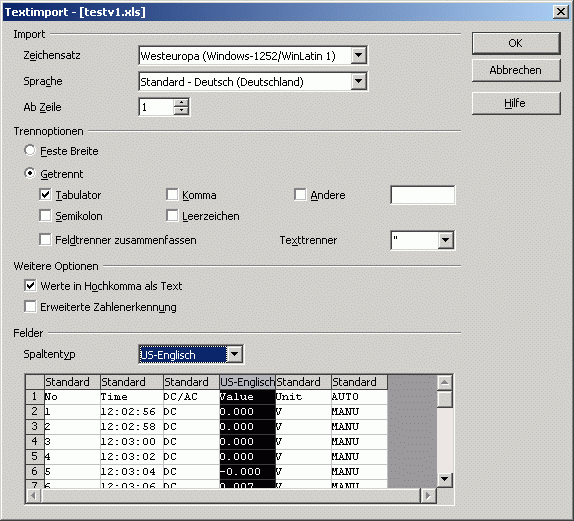
Task: Click the 12:02:56 time cell
Action: pyautogui.click(x=131, y=412)
